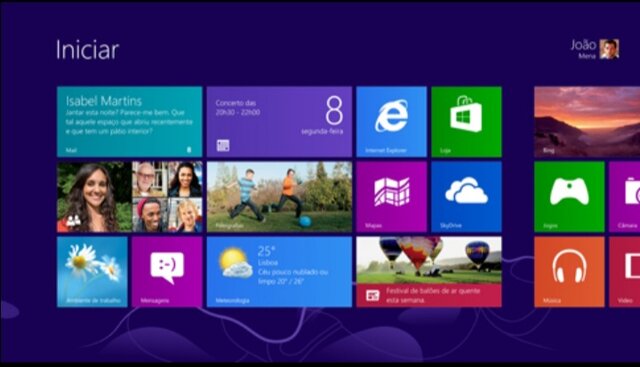Open the news tile about balloon festival

tap(429, 272)
